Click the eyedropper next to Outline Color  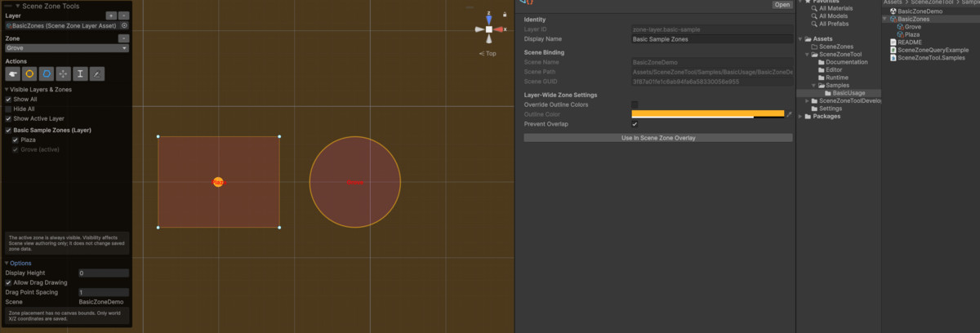coord(789,115)
